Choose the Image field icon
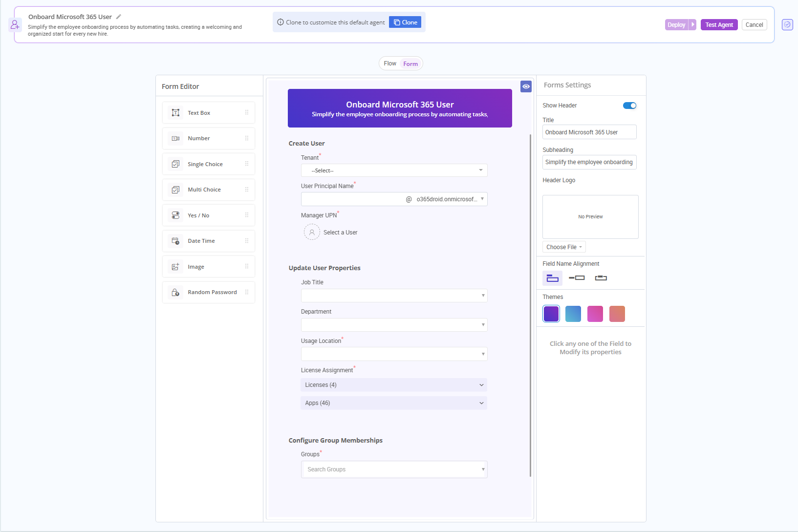 (x=175, y=267)
